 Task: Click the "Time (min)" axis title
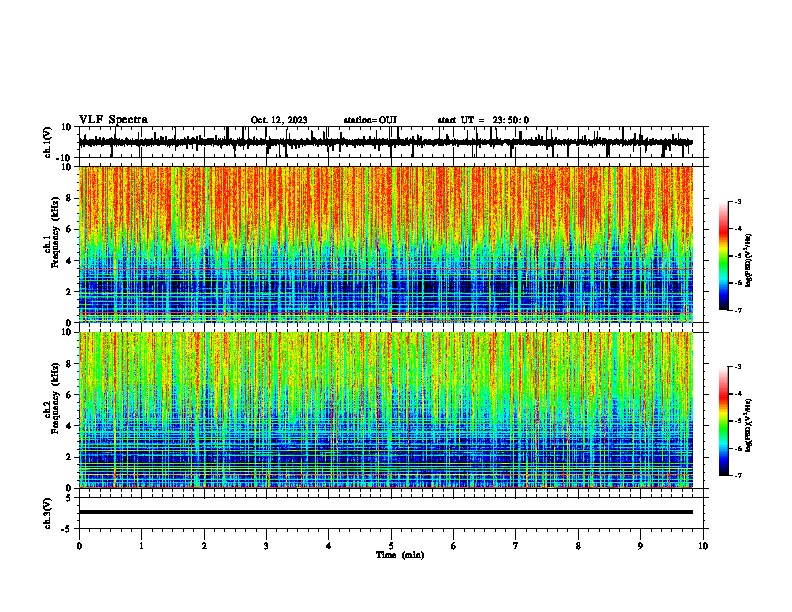click(x=400, y=555)
